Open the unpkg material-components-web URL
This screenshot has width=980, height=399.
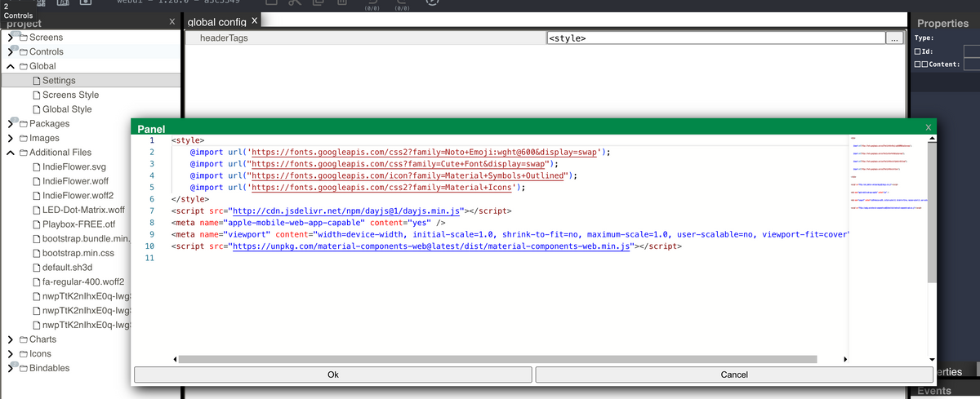430,245
